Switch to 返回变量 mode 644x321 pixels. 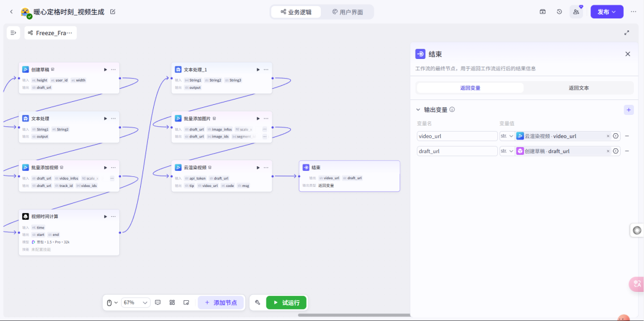(470, 88)
